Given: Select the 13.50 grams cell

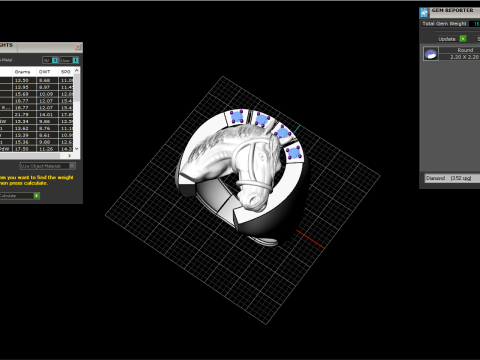Looking at the screenshot, I should (24, 80).
